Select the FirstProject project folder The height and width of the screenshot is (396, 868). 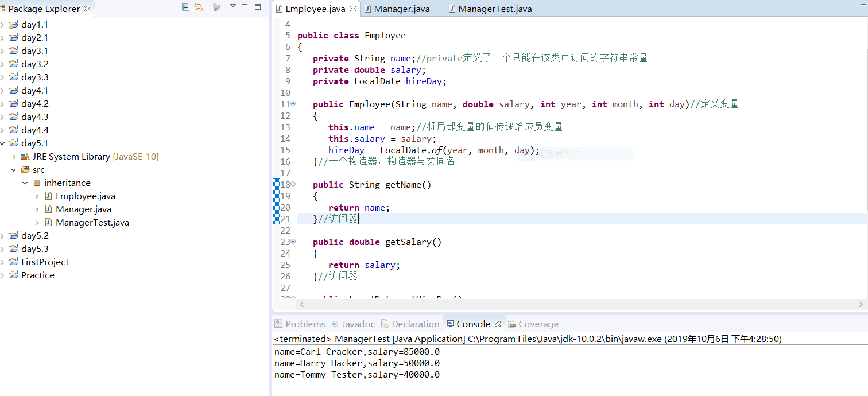coord(45,262)
